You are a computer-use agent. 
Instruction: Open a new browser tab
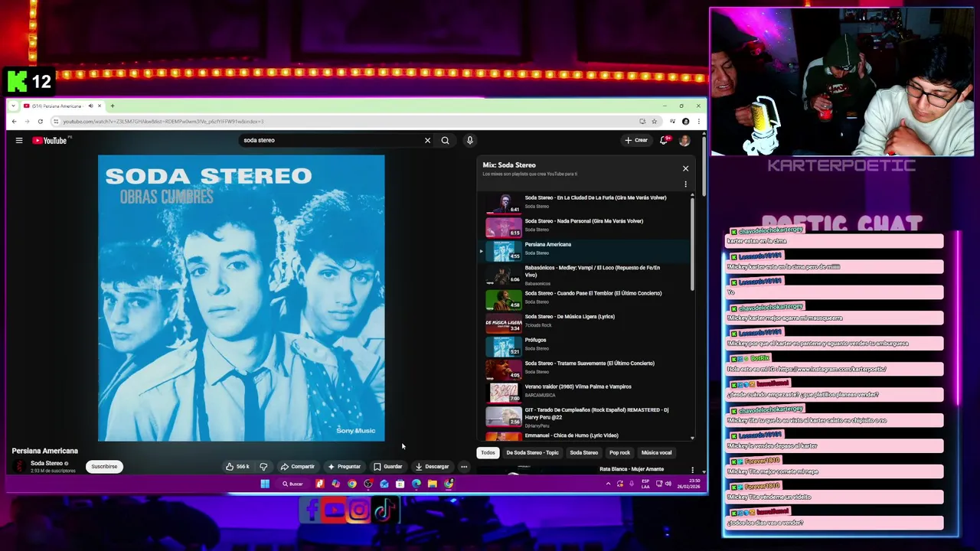click(112, 106)
